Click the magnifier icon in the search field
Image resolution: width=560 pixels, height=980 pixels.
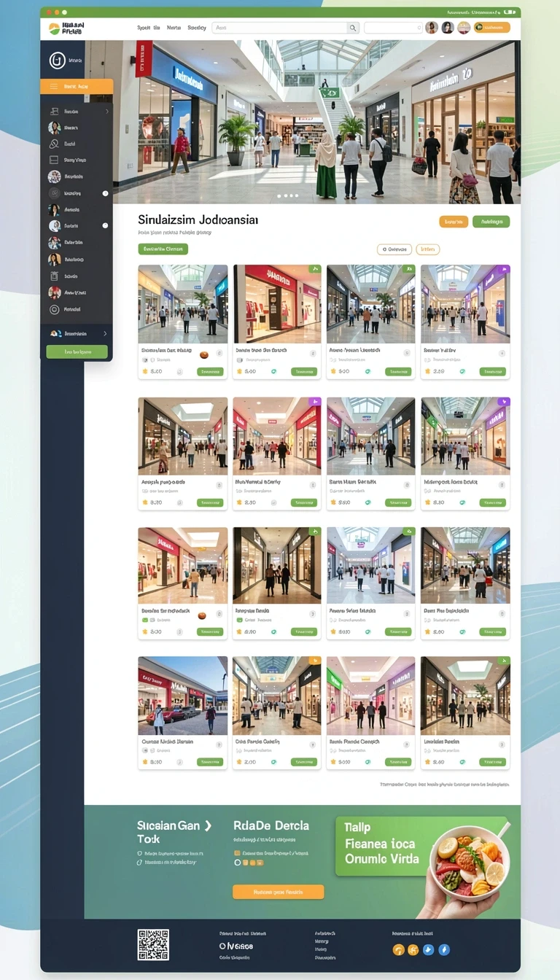(352, 28)
